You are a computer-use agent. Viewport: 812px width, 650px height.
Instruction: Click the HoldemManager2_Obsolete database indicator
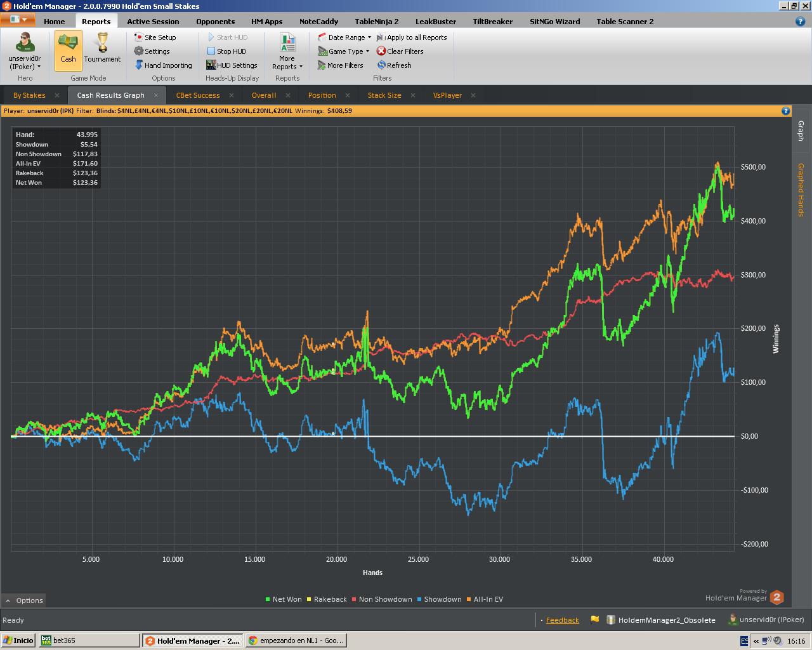pos(660,620)
